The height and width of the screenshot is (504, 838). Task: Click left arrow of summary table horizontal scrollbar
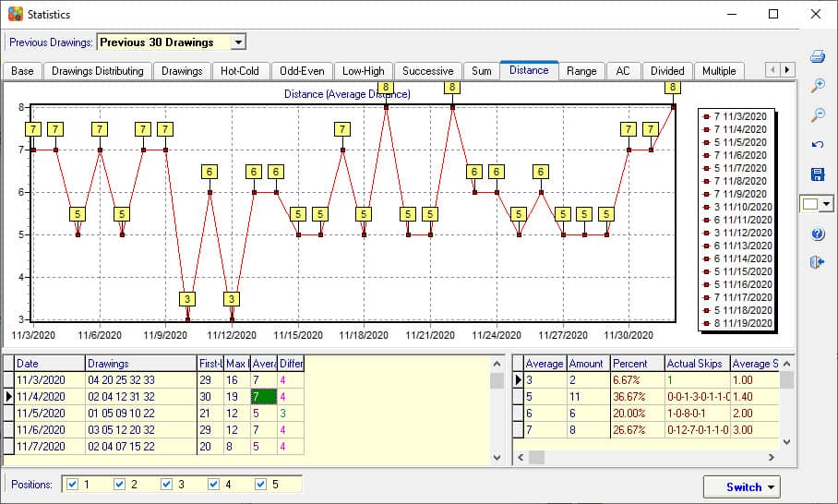[521, 457]
